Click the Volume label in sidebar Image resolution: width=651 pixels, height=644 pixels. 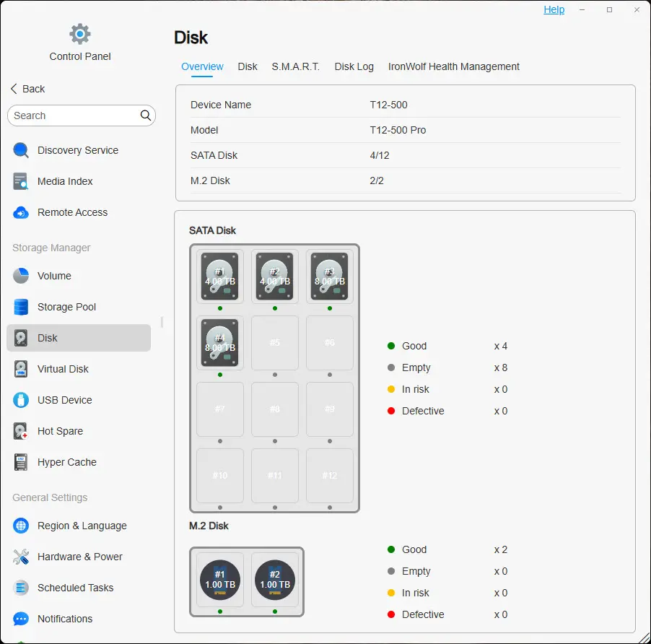(x=54, y=276)
